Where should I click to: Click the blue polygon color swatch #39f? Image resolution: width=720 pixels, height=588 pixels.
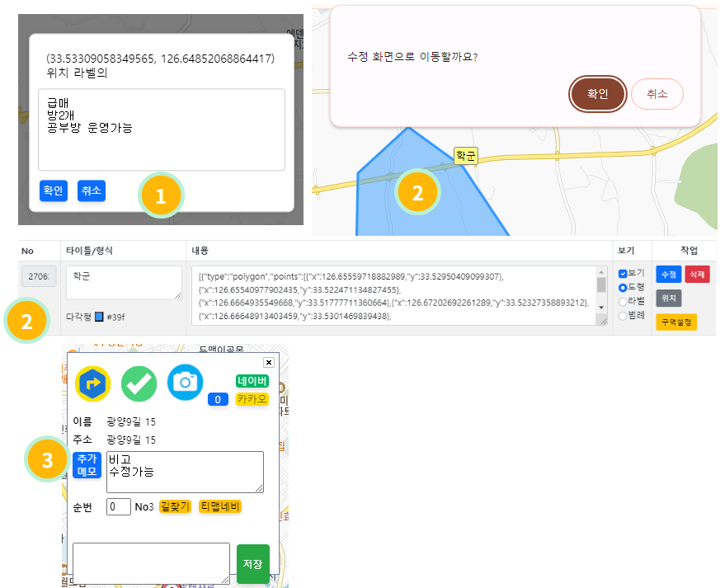coord(98,316)
